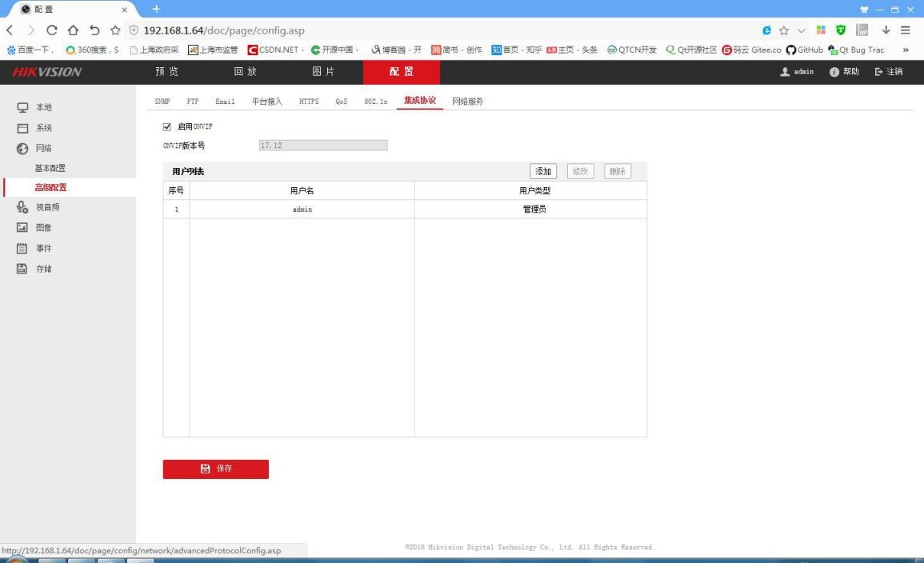Expand overflow bookmarks chevron in bookmarks bar
This screenshot has height=563, width=924.
pos(906,50)
